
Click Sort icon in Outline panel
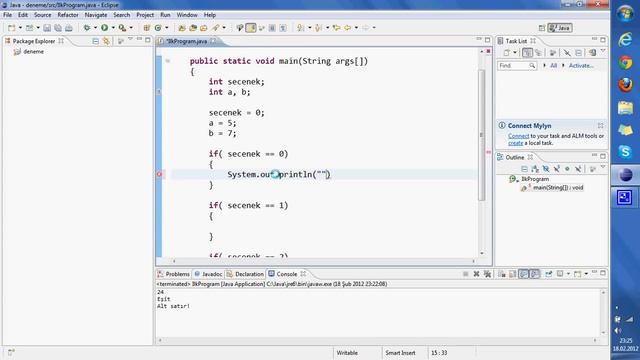[535, 169]
